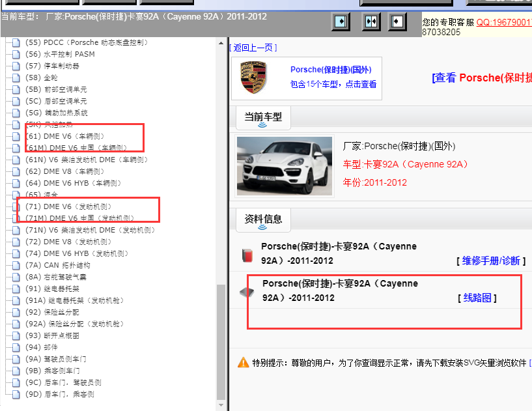Select the 资料信息 tab
This screenshot has height=411, width=532.
263,220
